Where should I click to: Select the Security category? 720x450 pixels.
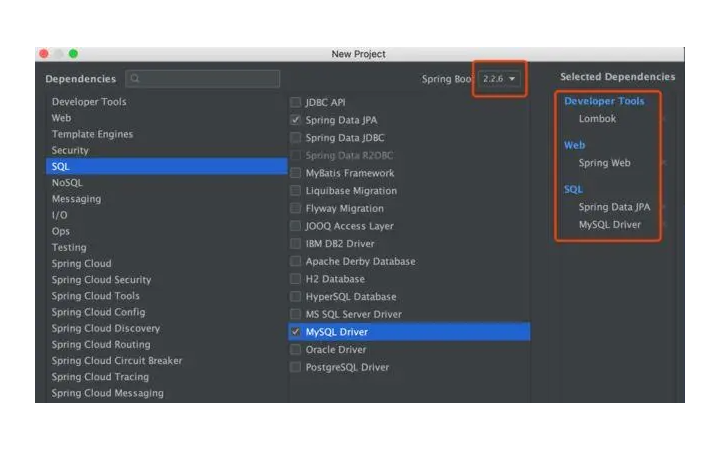(x=70, y=150)
